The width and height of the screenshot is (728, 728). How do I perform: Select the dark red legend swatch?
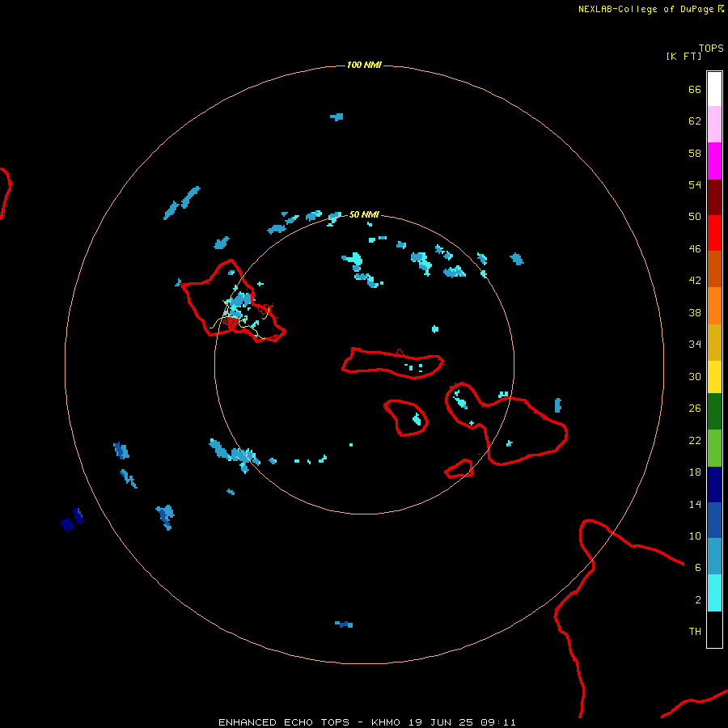[x=714, y=197]
